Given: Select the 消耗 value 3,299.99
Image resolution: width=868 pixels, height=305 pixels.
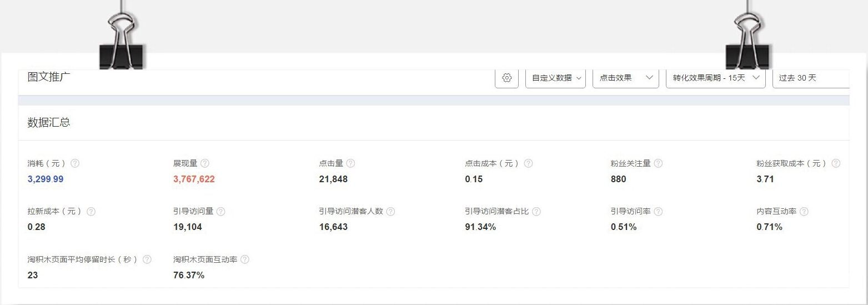Looking at the screenshot, I should pos(46,179).
